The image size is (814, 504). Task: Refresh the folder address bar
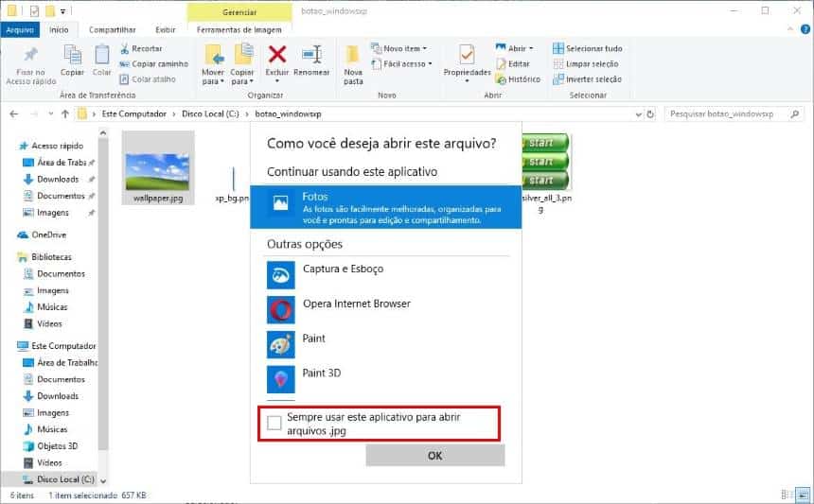(x=650, y=114)
